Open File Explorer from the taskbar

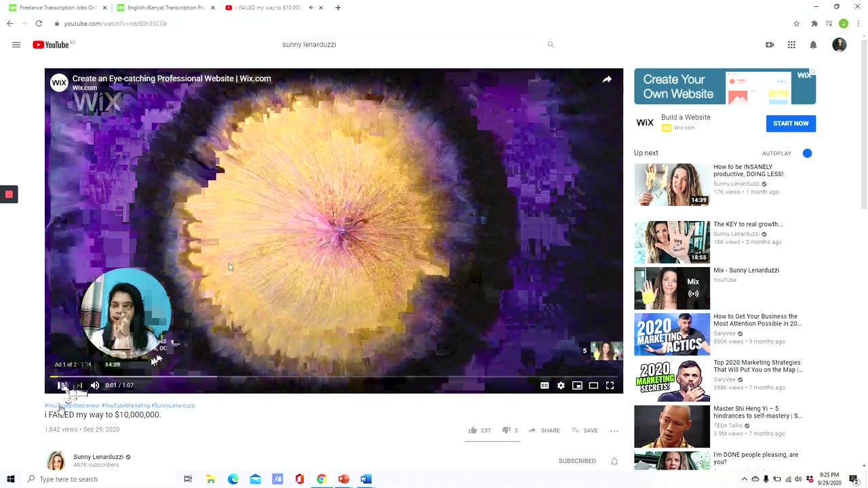(x=211, y=479)
